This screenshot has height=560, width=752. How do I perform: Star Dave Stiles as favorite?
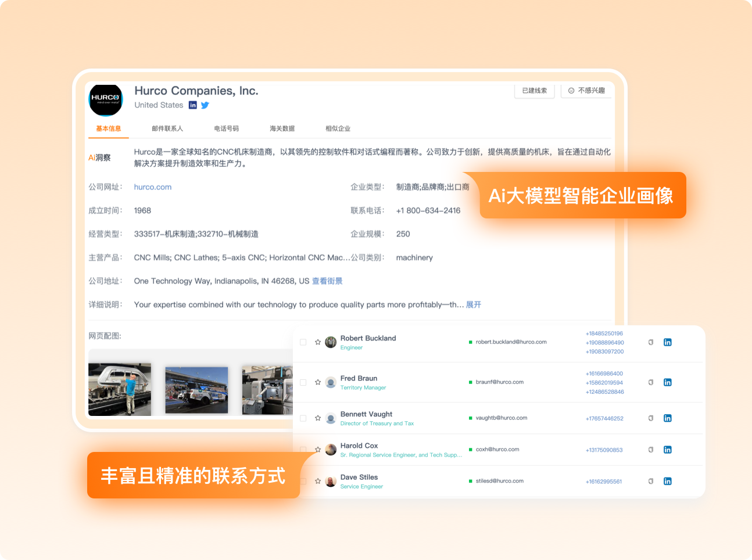click(x=318, y=481)
